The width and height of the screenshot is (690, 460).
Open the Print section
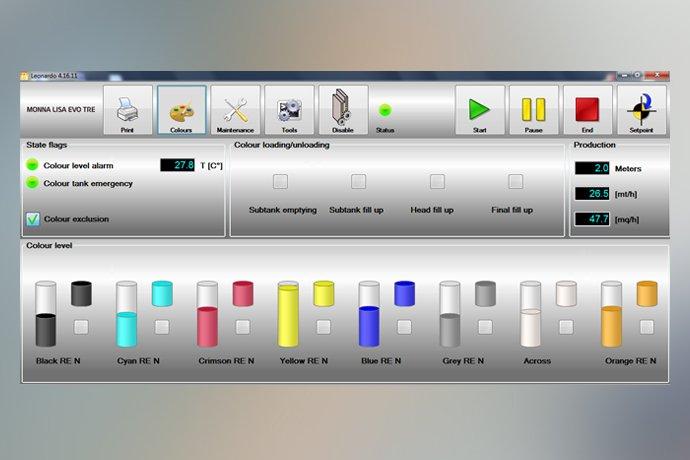coord(127,110)
